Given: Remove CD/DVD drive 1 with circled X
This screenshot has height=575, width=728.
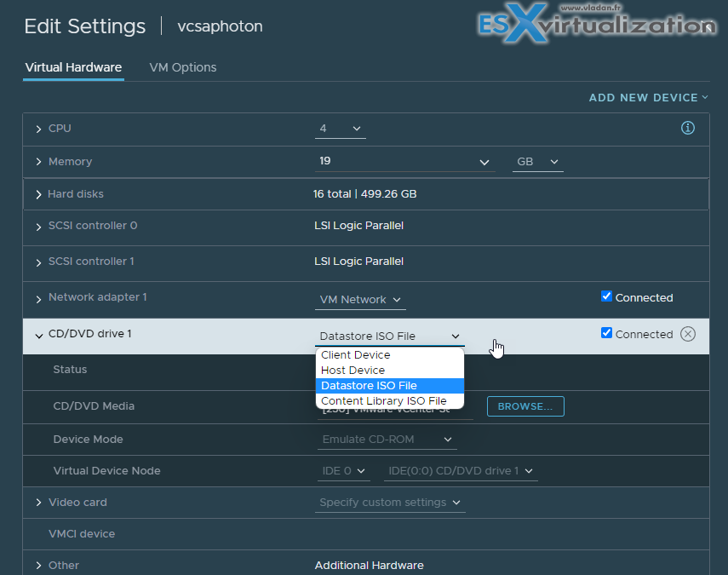Looking at the screenshot, I should coord(688,334).
